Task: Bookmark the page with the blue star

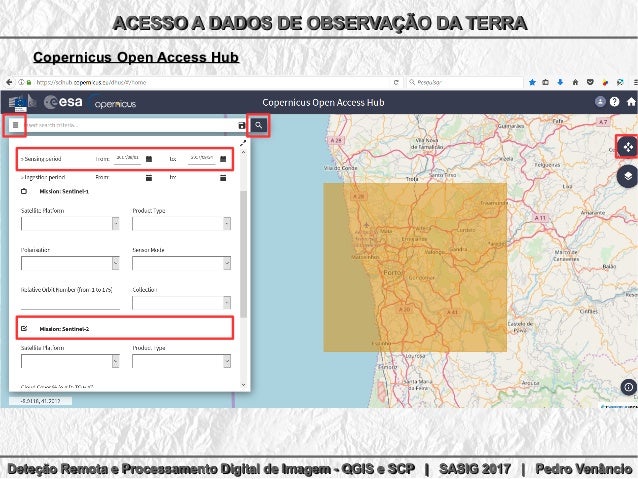Action: (532, 82)
